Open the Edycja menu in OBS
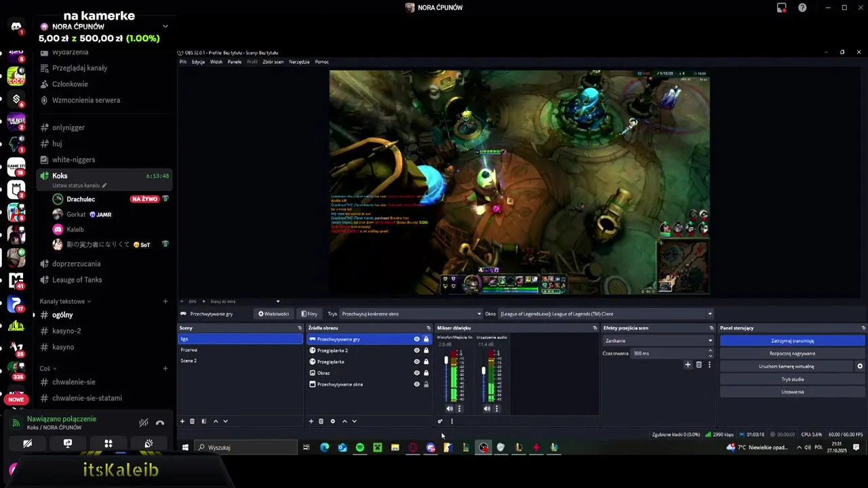The width and height of the screenshot is (868, 488). (x=198, y=62)
